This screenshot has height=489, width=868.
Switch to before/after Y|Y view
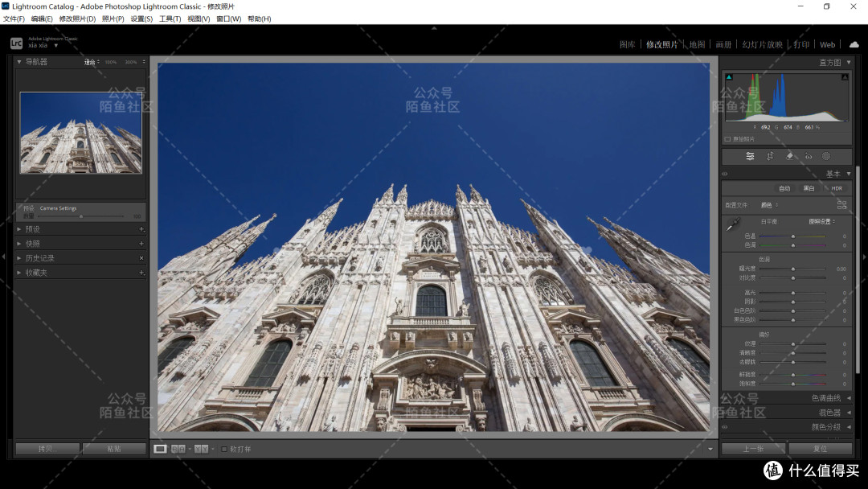(201, 449)
